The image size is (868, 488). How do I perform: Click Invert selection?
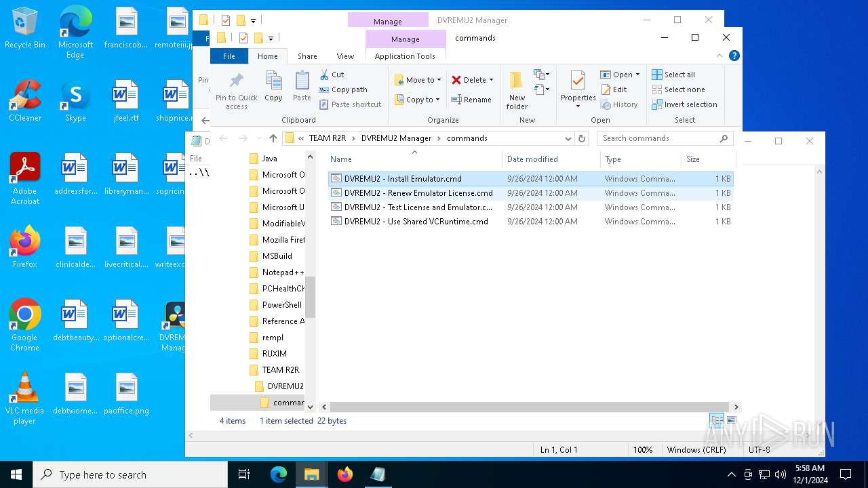click(684, 104)
